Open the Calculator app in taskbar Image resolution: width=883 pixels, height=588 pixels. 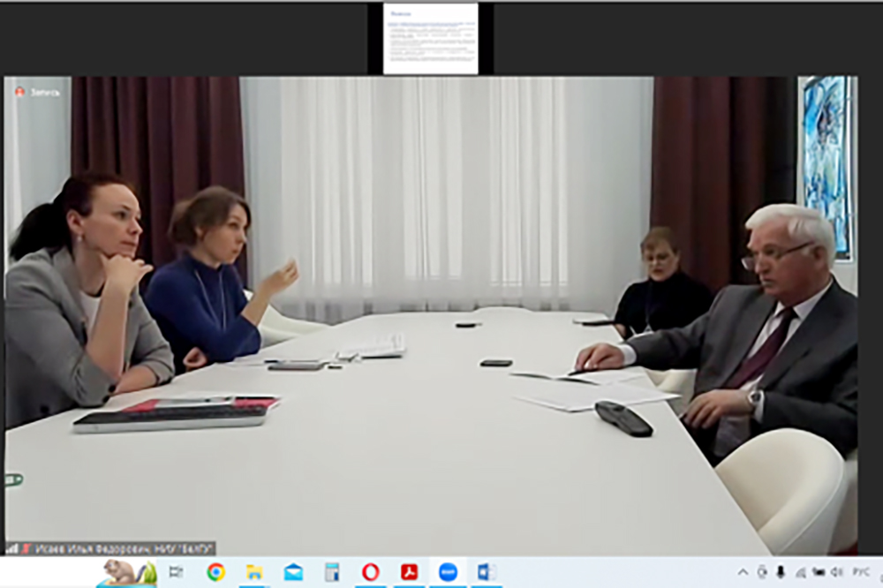[332, 572]
